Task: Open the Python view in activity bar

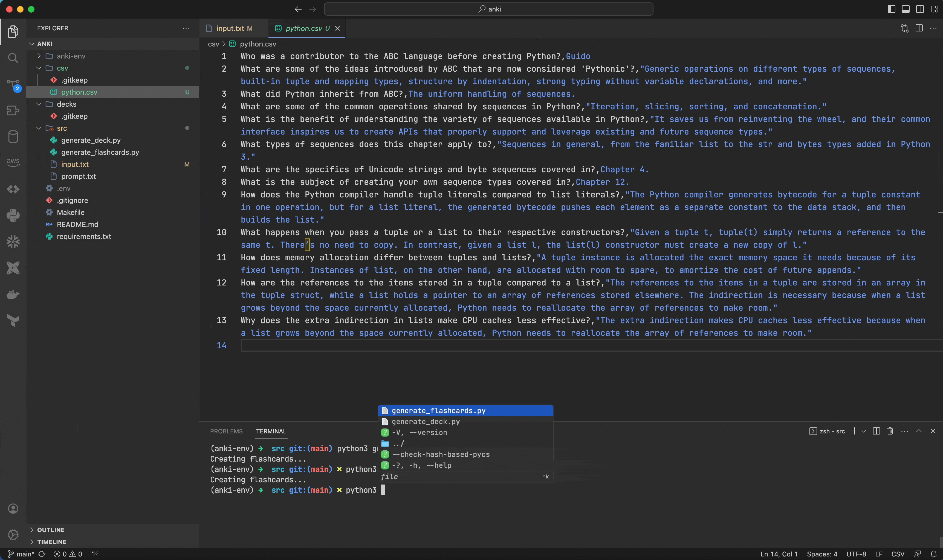Action: tap(13, 215)
